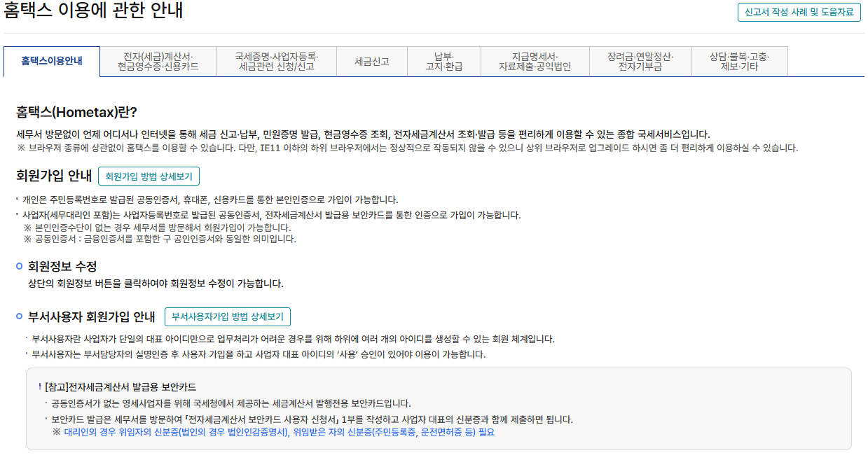Switch to the 세금신고 tab
Image resolution: width=868 pixels, height=460 pixels.
click(x=372, y=62)
